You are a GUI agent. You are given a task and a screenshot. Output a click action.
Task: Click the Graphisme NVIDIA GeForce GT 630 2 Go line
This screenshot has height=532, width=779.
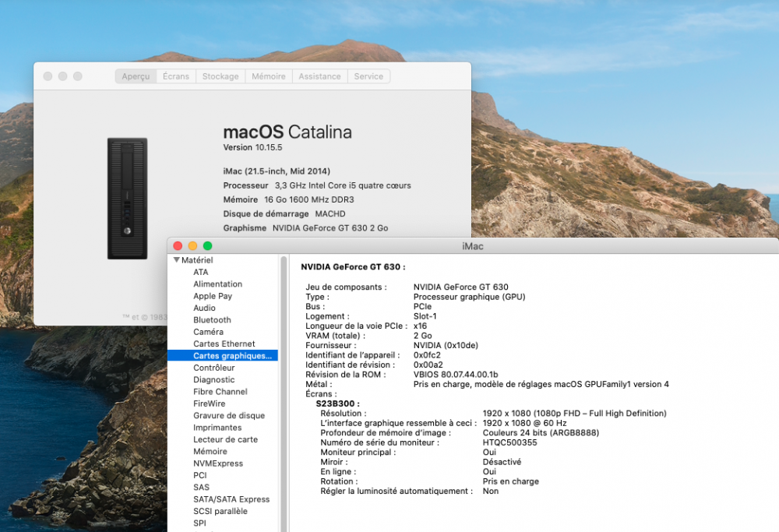tap(305, 228)
